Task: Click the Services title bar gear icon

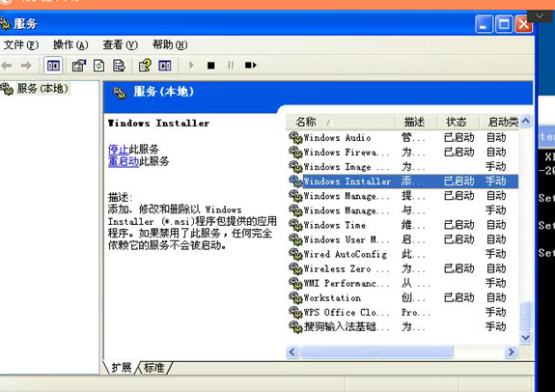Action: (x=5, y=24)
